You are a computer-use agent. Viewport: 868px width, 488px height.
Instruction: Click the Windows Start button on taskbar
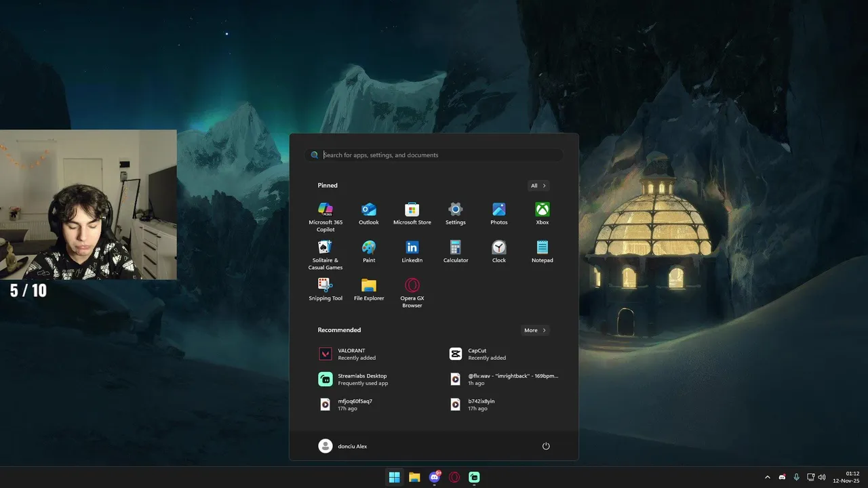point(394,477)
